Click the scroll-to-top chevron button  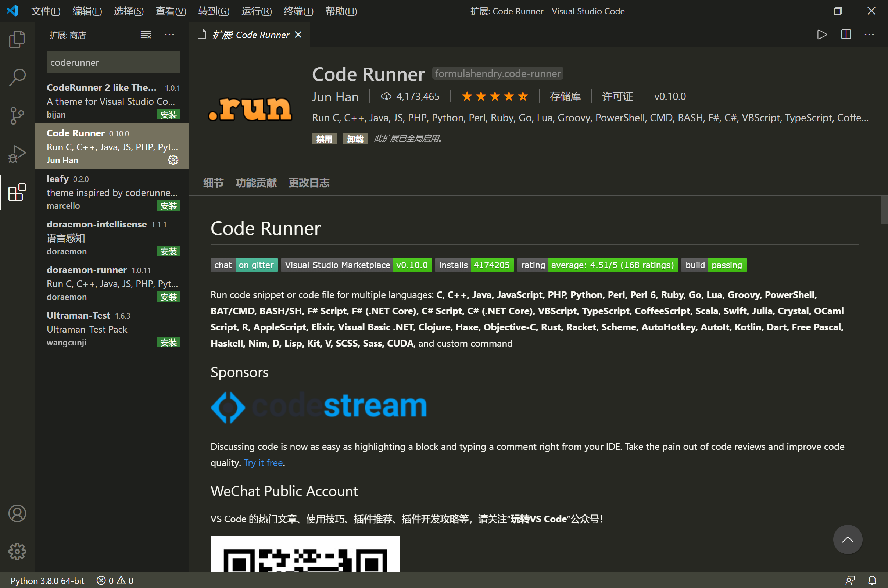coord(848,539)
